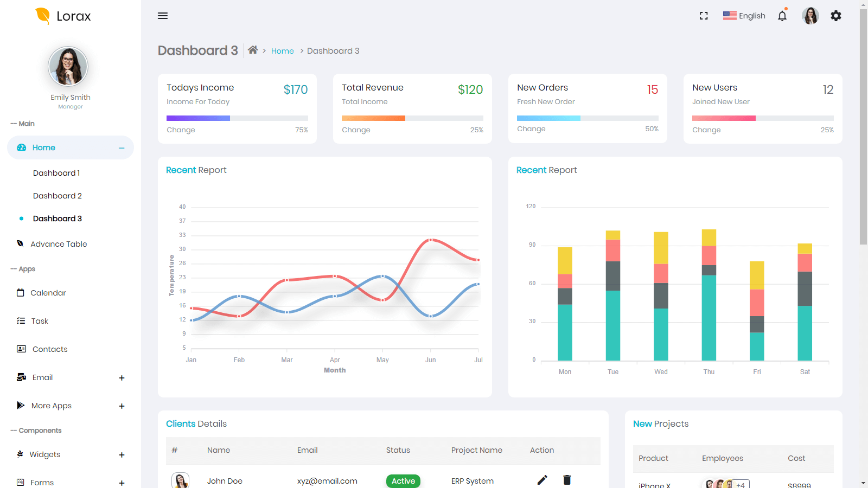Screen dimensions: 868x488
Task: Expand the More Apps section
Action: [x=122, y=406]
